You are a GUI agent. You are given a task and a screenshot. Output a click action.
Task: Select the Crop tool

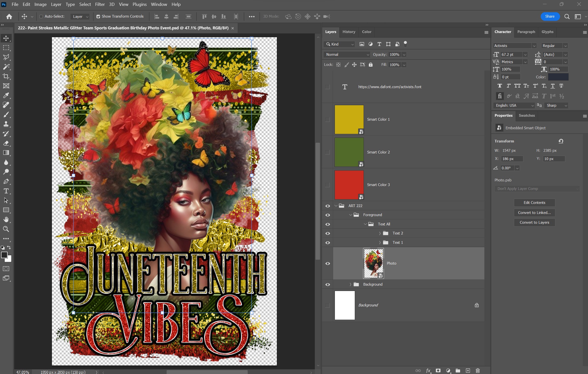click(6, 76)
